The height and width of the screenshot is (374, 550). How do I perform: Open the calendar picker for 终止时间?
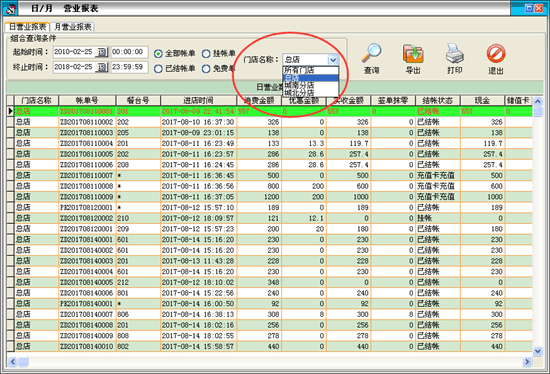102,67
